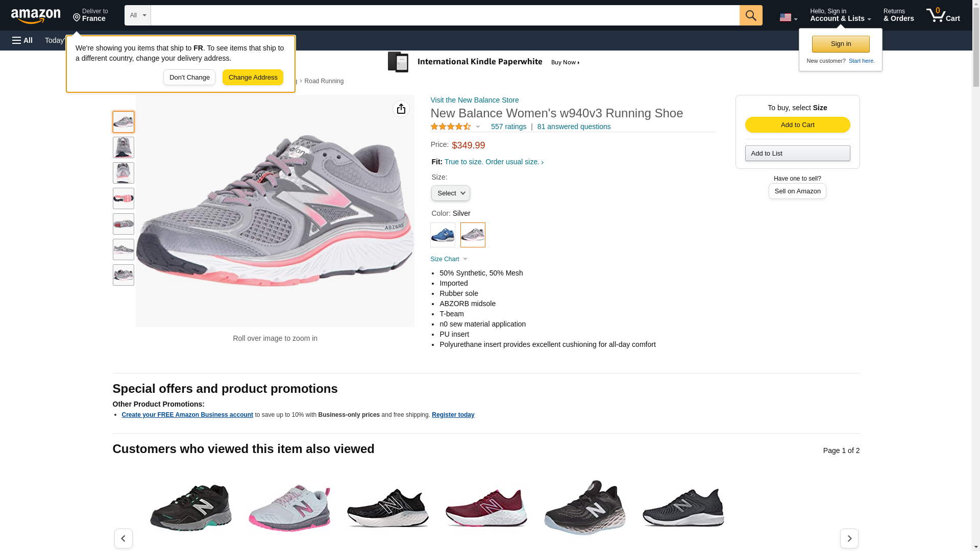The image size is (980, 551).
Task: Click the magnifying glass search button
Action: [750, 15]
